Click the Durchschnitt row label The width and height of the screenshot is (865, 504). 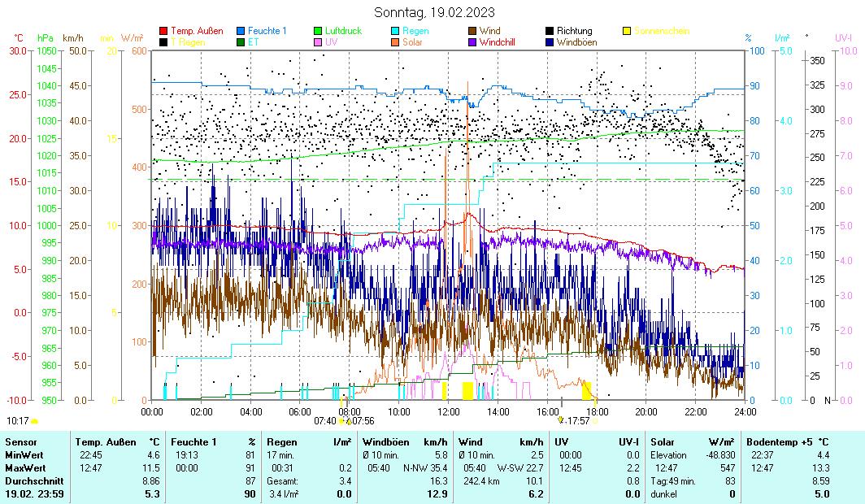33,480
